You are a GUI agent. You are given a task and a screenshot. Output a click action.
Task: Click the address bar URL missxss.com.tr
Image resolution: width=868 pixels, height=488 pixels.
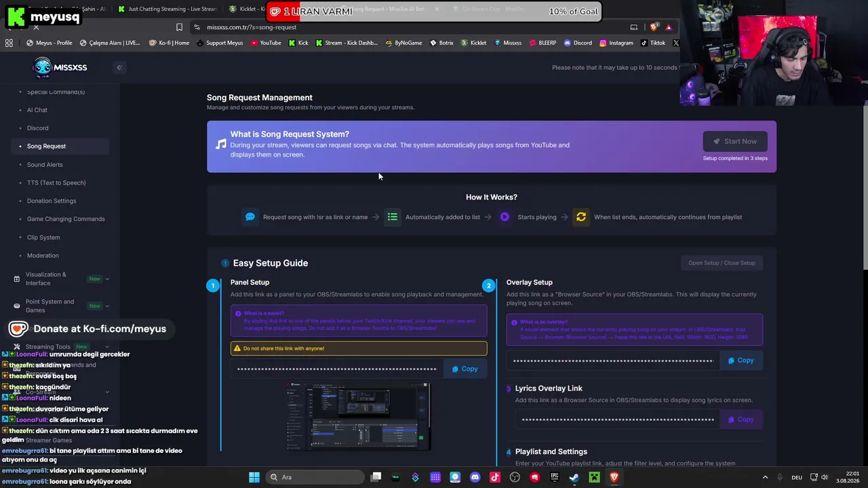tap(252, 27)
